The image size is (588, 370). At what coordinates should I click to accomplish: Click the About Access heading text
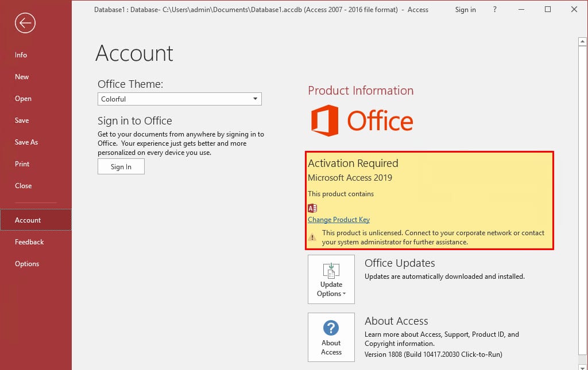396,321
